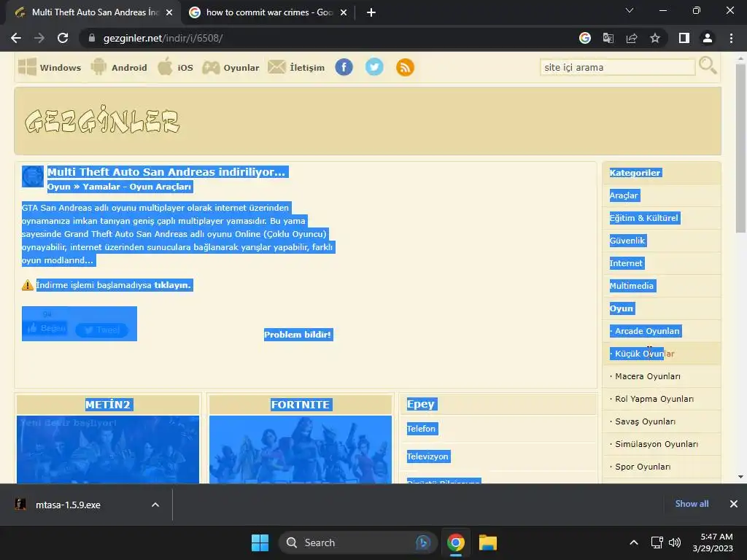Close the how to commit war crimes tab
The width and height of the screenshot is (747, 560).
(x=344, y=12)
